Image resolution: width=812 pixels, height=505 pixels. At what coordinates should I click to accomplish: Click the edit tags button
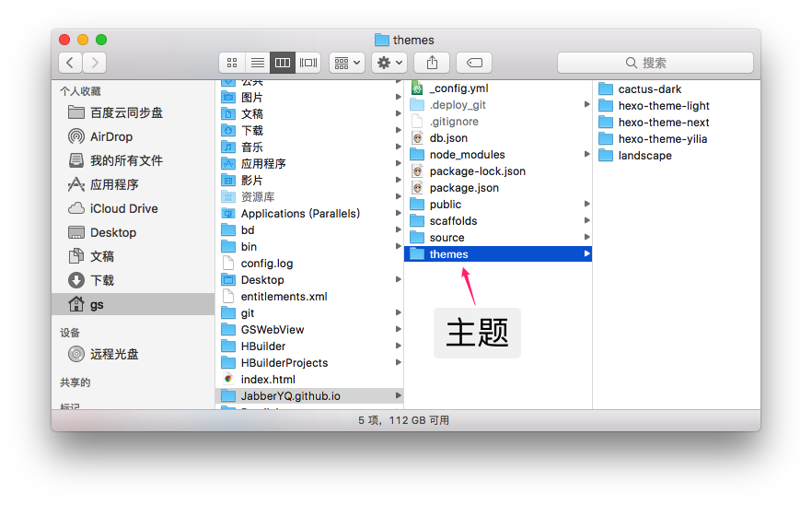[474, 63]
